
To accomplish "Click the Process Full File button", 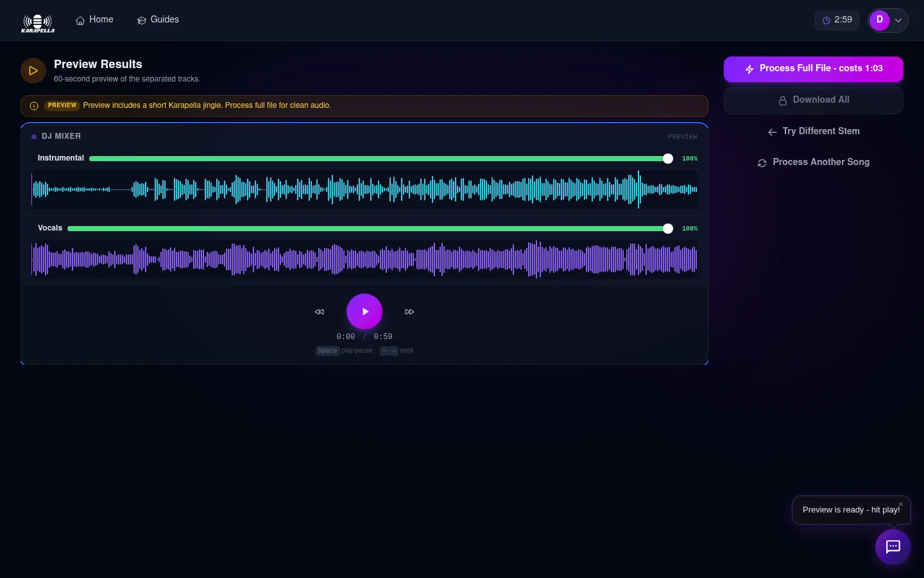I will [814, 69].
